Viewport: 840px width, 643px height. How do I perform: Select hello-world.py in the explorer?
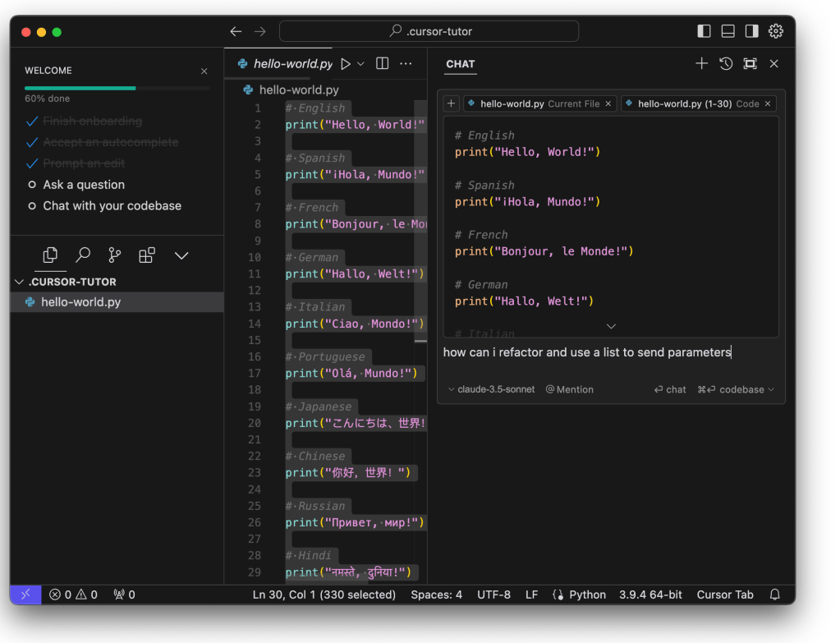pyautogui.click(x=117, y=302)
